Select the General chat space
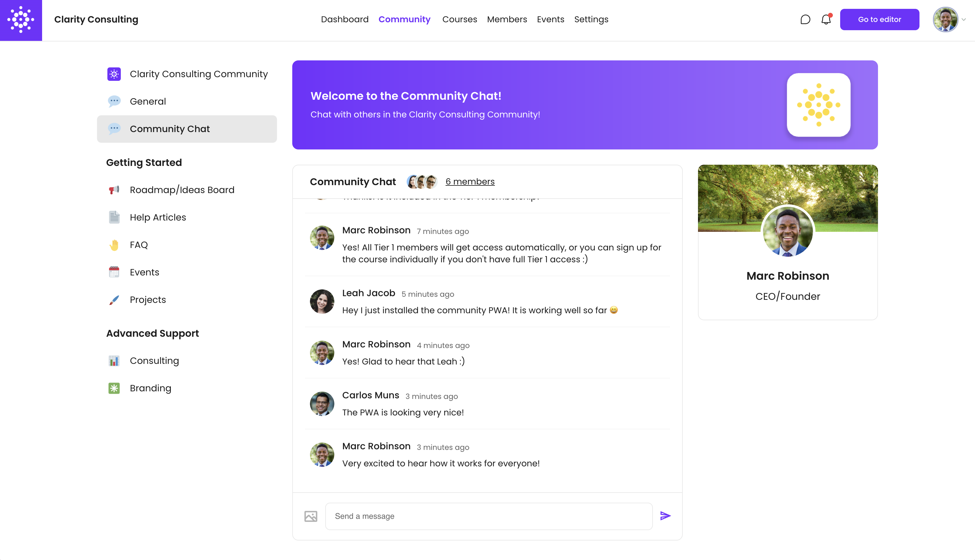Viewport: 975px width, 560px height. 148,102
